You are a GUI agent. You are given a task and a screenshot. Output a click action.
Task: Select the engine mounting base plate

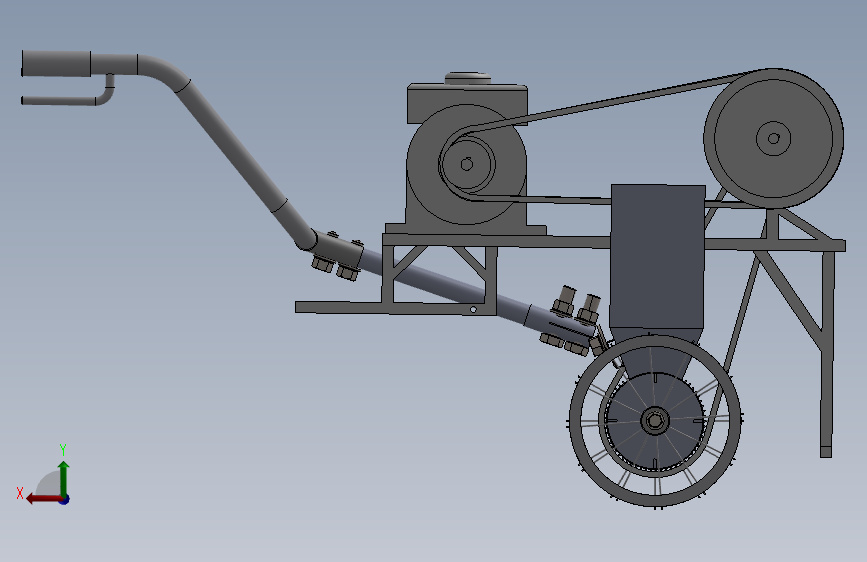[x=466, y=229]
